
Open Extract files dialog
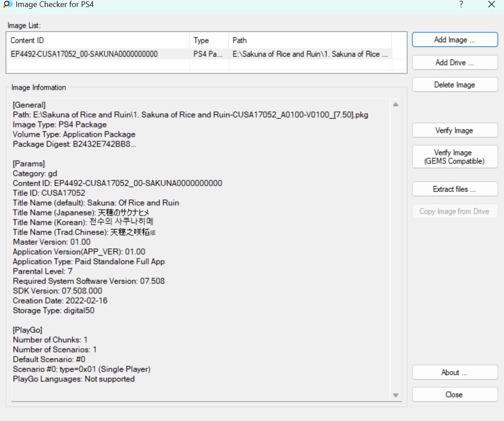click(x=454, y=189)
